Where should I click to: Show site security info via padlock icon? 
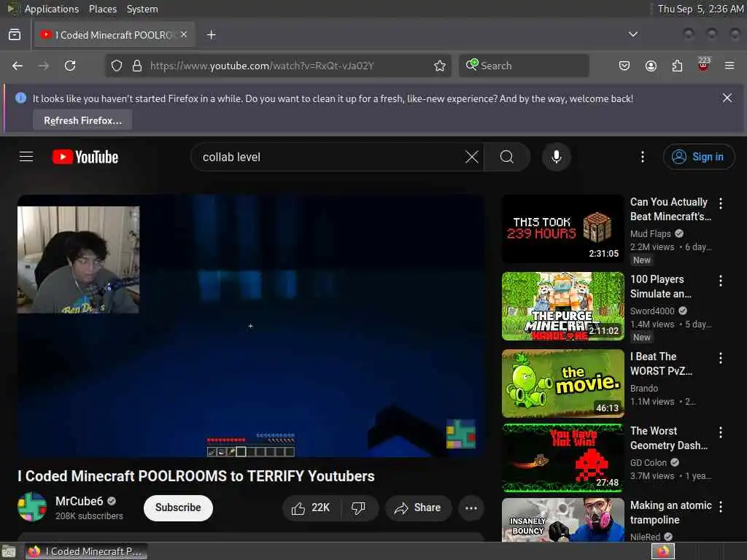[137, 66]
